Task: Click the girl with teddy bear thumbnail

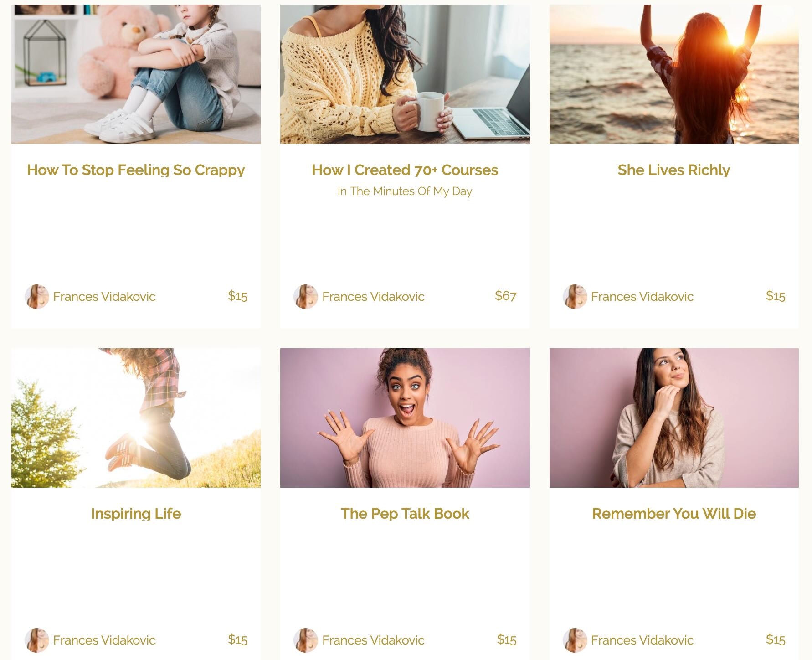Action: pos(136,74)
